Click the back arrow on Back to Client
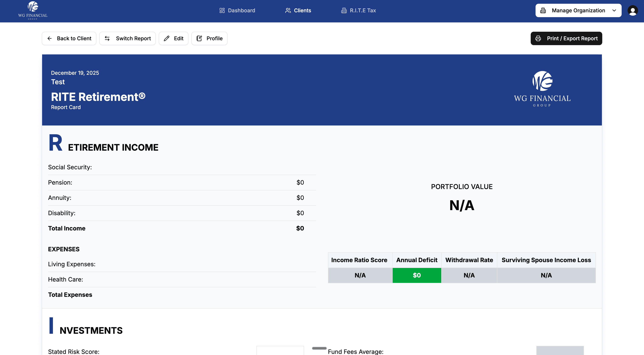 click(50, 38)
